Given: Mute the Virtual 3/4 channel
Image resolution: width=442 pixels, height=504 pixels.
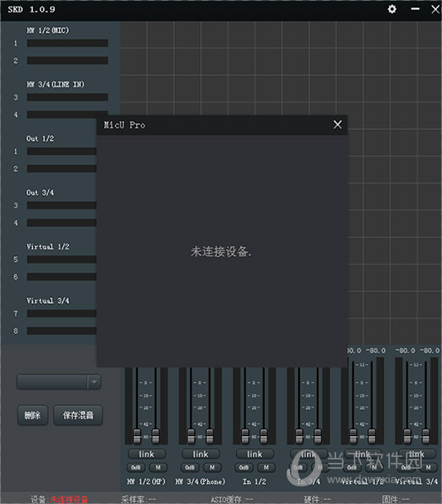Looking at the screenshot, I should coord(429,467).
